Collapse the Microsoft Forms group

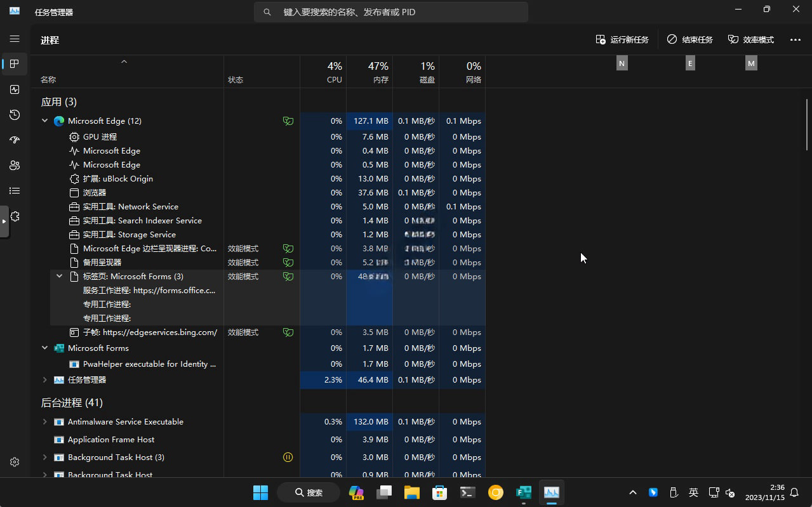[44, 348]
